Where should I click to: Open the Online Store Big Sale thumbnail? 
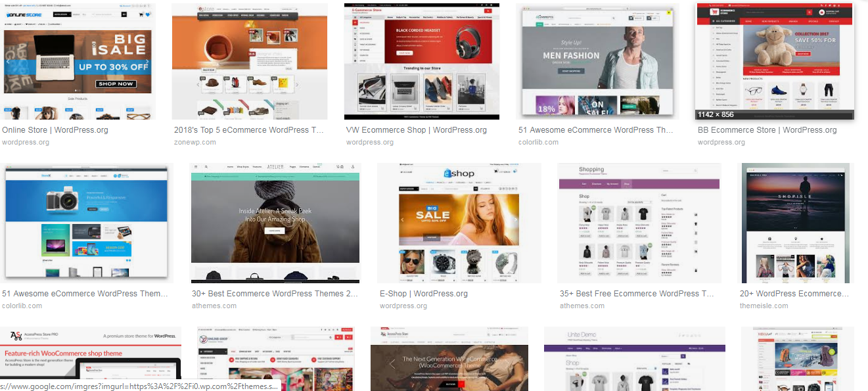point(78,61)
